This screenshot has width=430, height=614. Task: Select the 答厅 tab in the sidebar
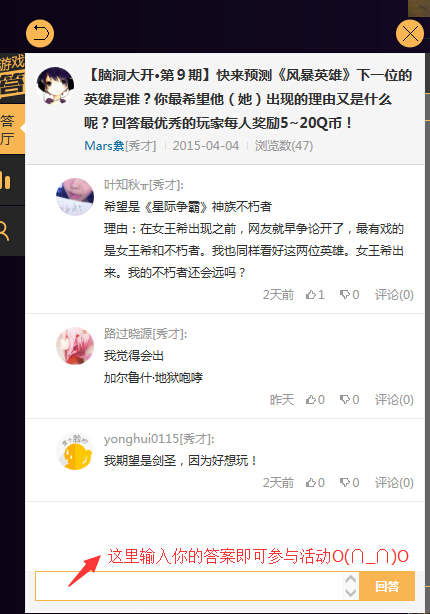point(12,129)
